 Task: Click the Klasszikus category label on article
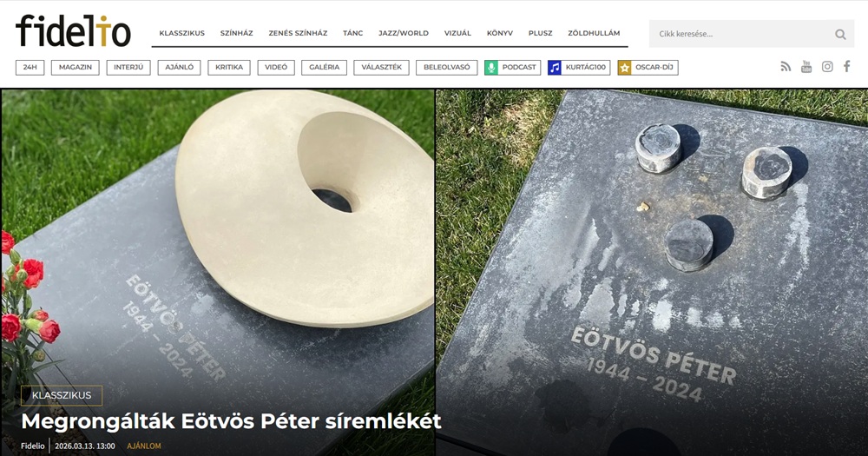(x=62, y=395)
